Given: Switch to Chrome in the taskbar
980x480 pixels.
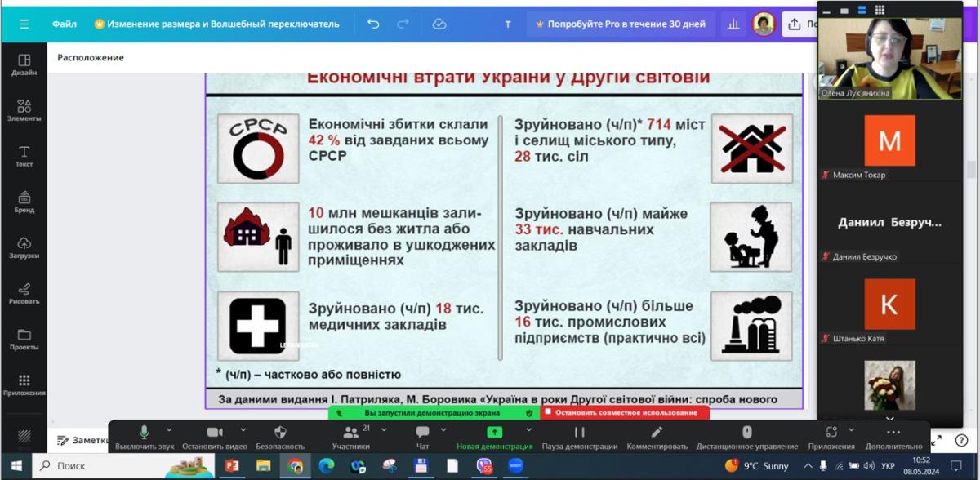Looking at the screenshot, I should tap(295, 466).
